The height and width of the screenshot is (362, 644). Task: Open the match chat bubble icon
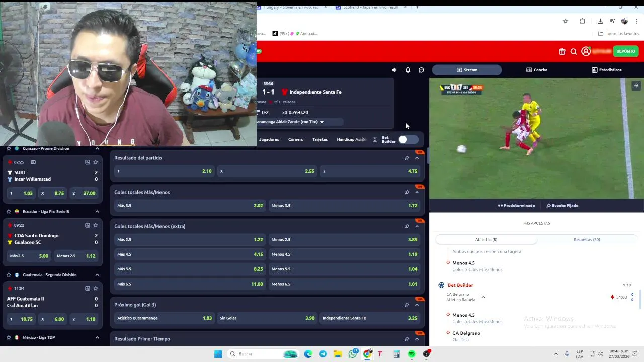[421, 70]
